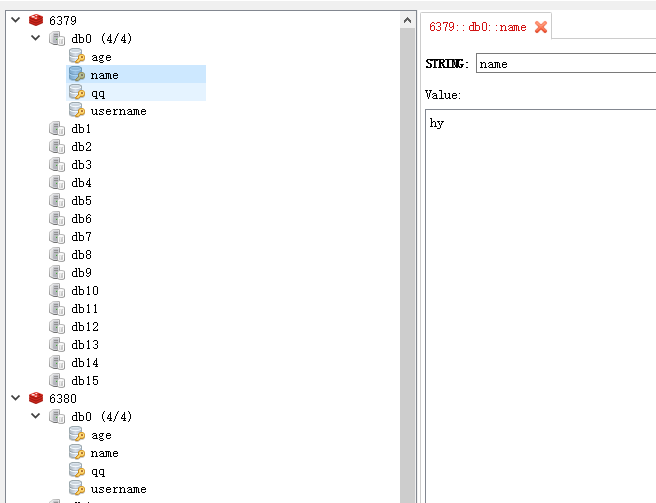656x503 pixels.
Task: Select db0 (4/4) under 6379
Action: tap(102, 38)
